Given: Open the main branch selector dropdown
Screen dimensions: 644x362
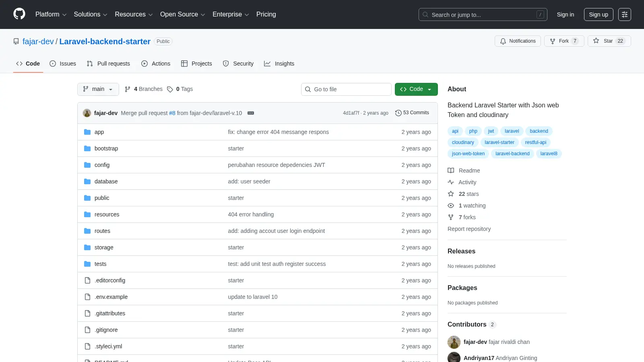Looking at the screenshot, I should 98,89.
